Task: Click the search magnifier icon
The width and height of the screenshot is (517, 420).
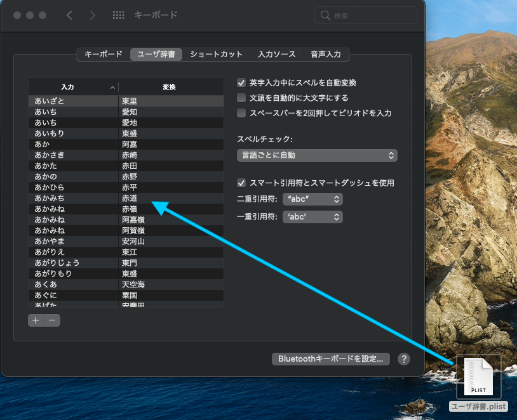Action: click(x=325, y=15)
